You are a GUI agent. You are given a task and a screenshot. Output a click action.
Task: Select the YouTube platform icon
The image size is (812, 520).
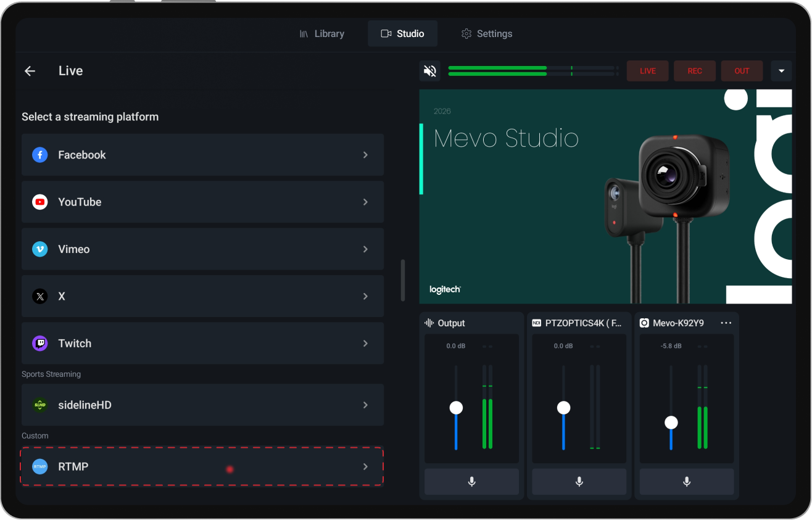[39, 202]
